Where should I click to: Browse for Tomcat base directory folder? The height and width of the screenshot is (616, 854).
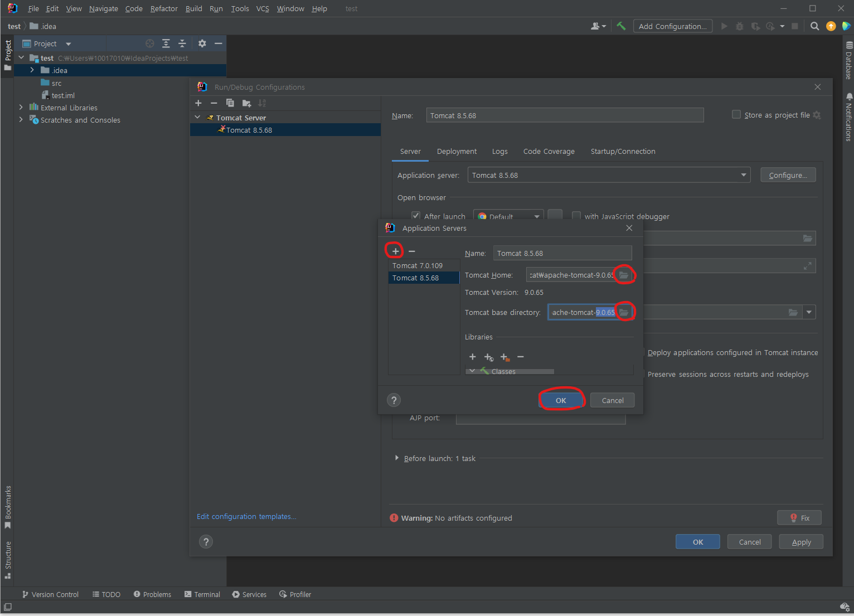point(624,312)
